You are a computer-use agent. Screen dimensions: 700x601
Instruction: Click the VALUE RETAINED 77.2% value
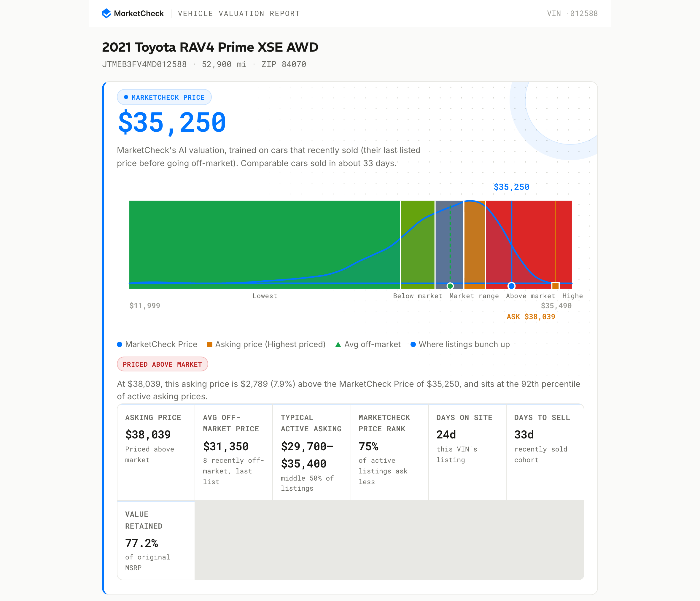(x=141, y=543)
